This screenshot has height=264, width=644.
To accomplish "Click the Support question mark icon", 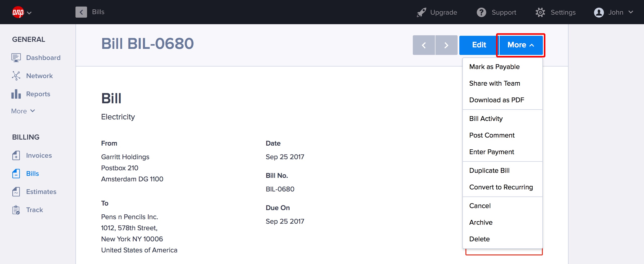I will pos(481,12).
